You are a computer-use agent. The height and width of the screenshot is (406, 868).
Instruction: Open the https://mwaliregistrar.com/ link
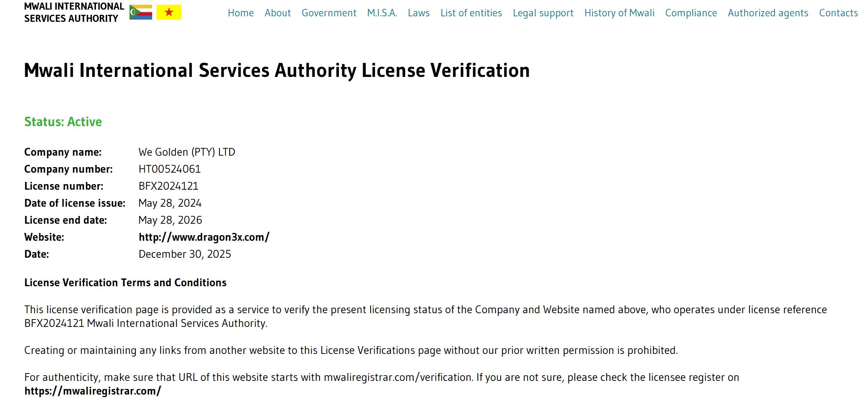pyautogui.click(x=93, y=391)
